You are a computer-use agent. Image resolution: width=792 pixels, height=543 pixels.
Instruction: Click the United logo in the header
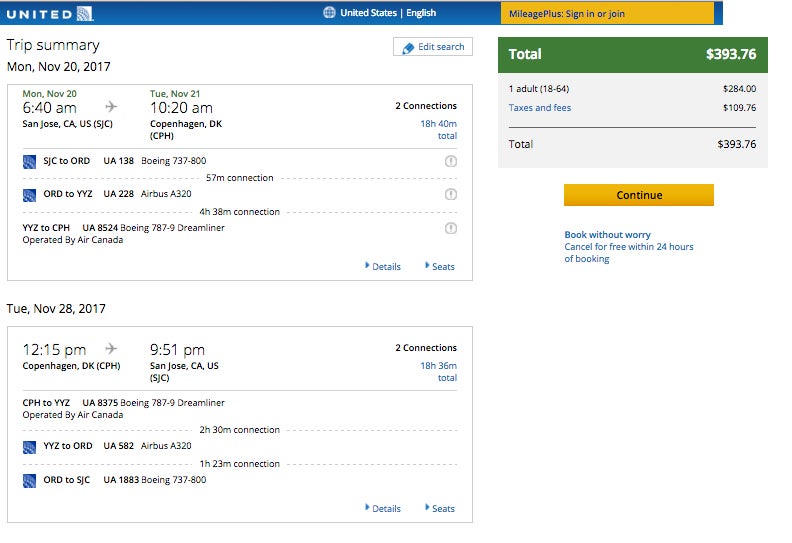50,14
